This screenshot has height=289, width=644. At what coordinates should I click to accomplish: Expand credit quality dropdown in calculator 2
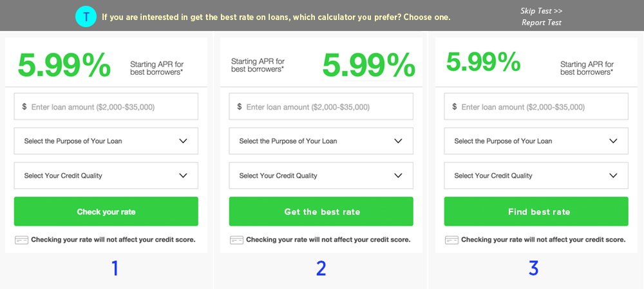tap(321, 175)
